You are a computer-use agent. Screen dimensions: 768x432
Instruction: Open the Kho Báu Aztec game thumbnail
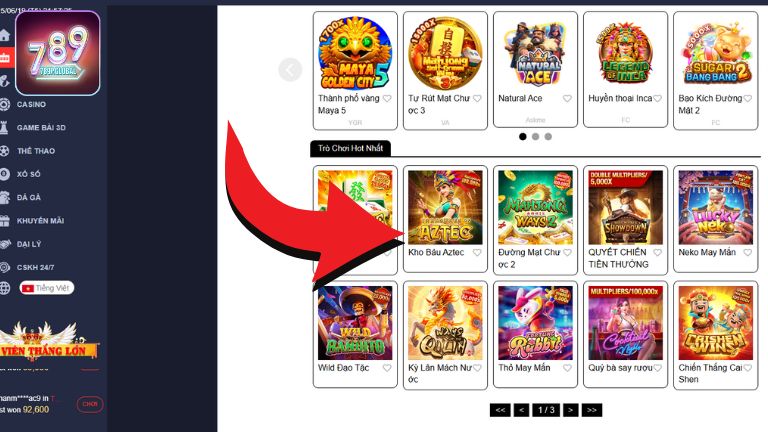click(x=445, y=207)
